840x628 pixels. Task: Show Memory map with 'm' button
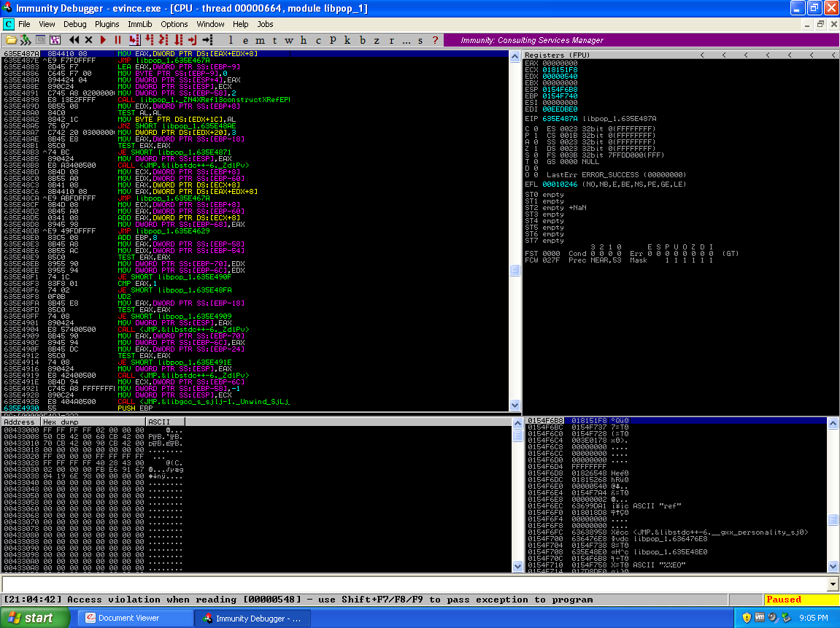(260, 40)
